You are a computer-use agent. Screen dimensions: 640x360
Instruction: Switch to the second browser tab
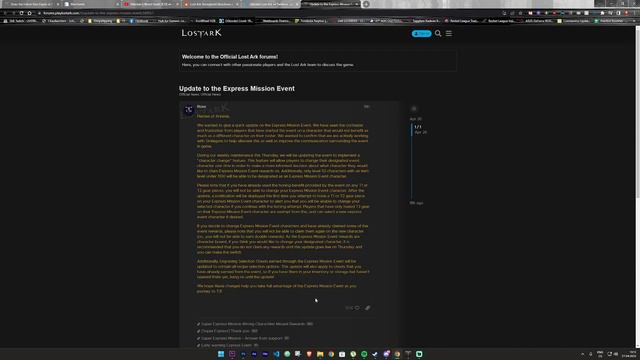tap(91, 4)
